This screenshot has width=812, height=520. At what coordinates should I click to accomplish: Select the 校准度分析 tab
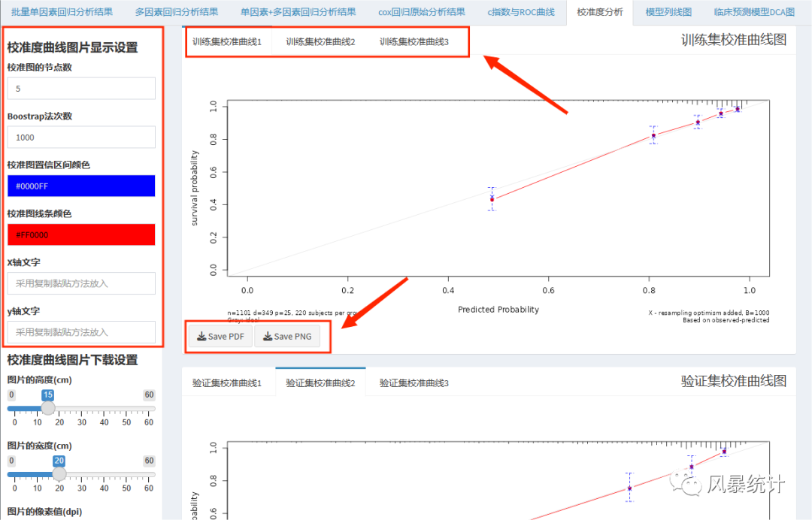[600, 12]
